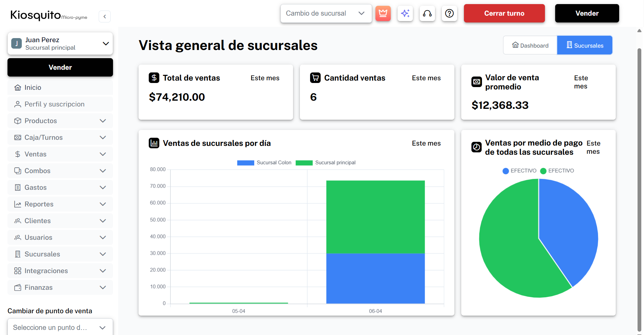The image size is (644, 335).
Task: Open the premium crown icon
Action: pos(383,13)
